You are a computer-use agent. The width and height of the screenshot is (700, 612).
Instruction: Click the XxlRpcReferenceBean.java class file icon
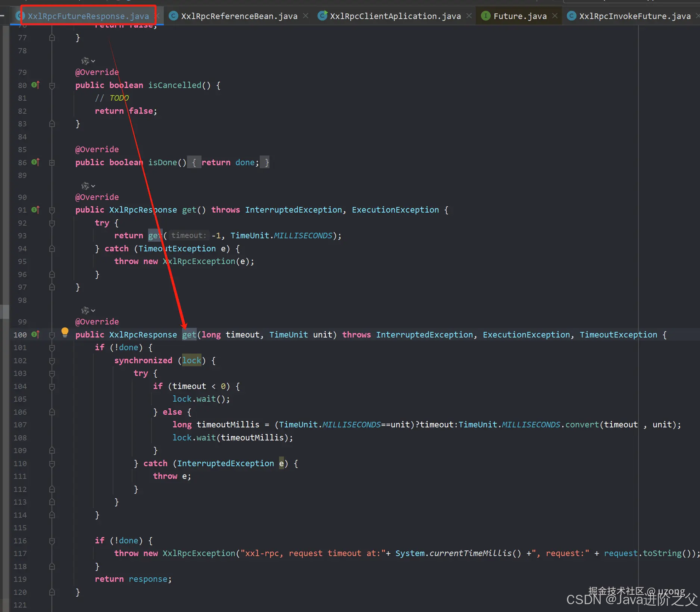(x=173, y=16)
